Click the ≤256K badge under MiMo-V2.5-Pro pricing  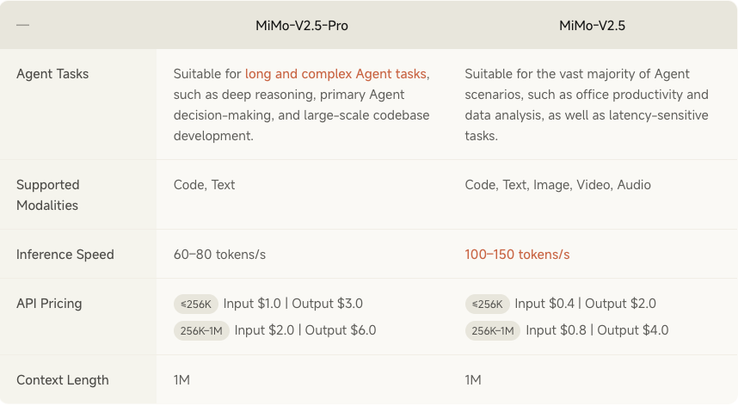click(x=196, y=304)
